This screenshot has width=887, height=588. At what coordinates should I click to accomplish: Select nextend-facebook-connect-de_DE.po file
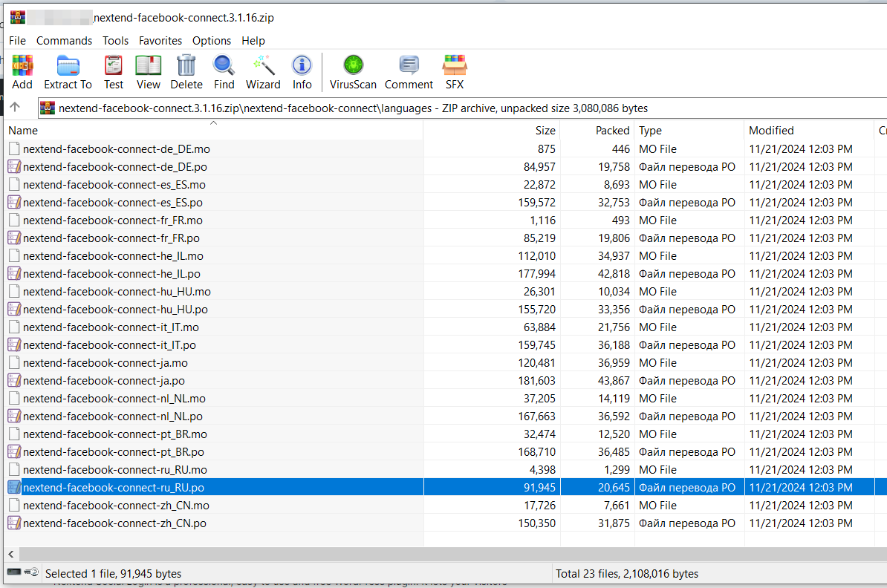point(115,167)
